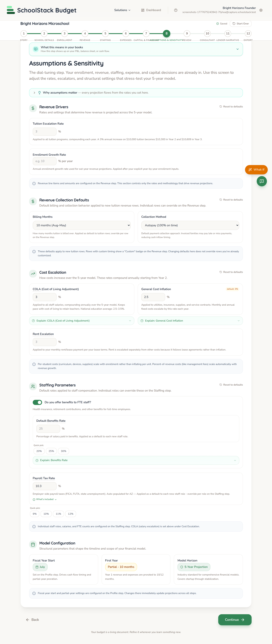The width and height of the screenshot is (272, 644).
Task: Open the Solutions dropdown menu
Action: 122,10
